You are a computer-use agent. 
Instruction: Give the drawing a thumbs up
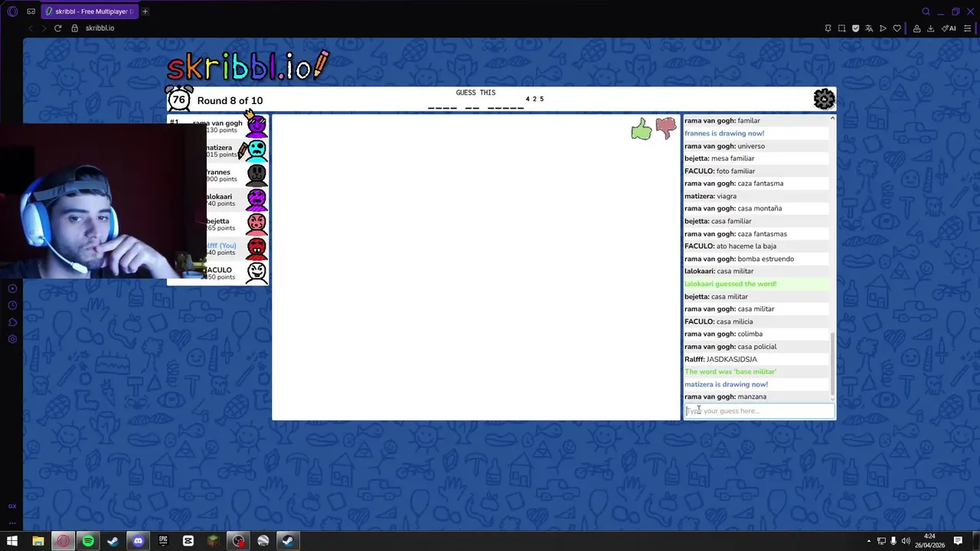pyautogui.click(x=642, y=129)
